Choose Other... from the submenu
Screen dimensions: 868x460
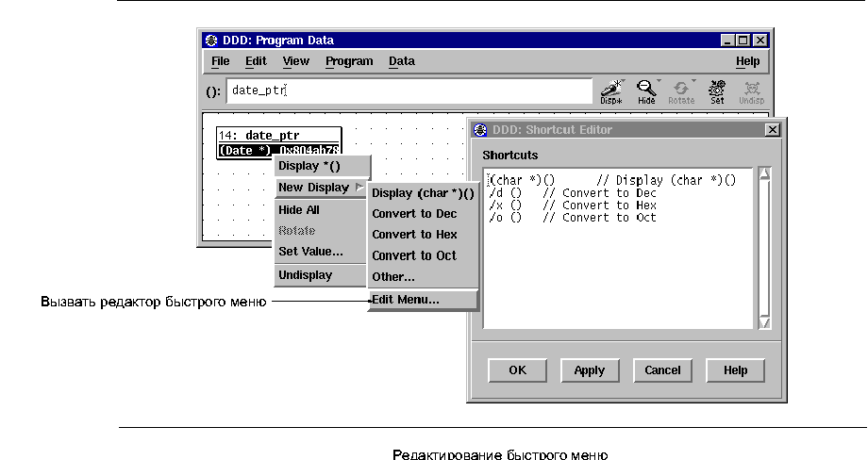pos(423,277)
